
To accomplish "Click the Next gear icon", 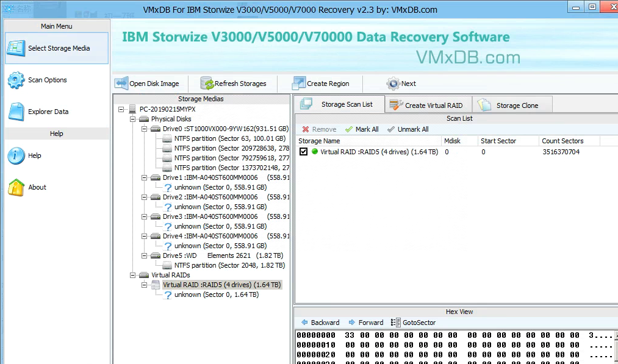I will pyautogui.click(x=393, y=84).
